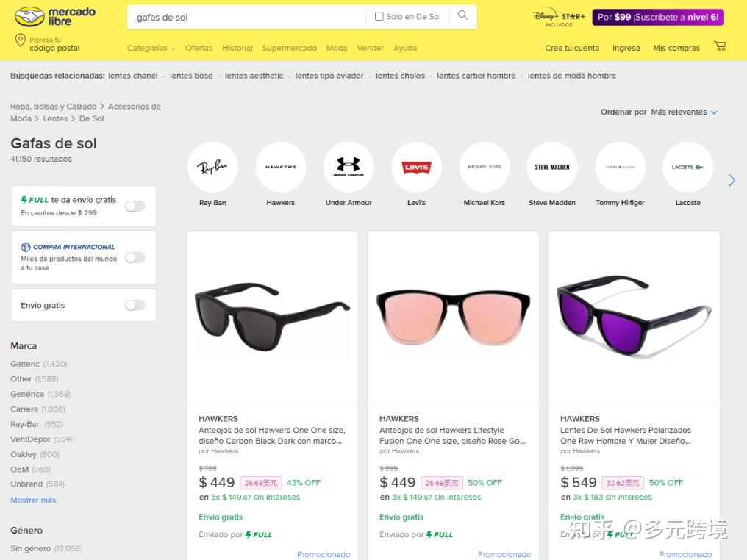Image resolution: width=747 pixels, height=560 pixels.
Task: Click the location pin for postal code
Action: (21, 40)
